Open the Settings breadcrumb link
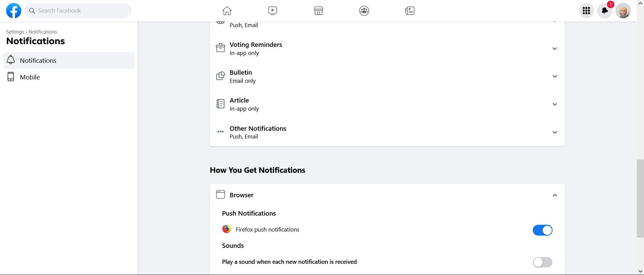This screenshot has width=644, height=275. click(x=15, y=32)
